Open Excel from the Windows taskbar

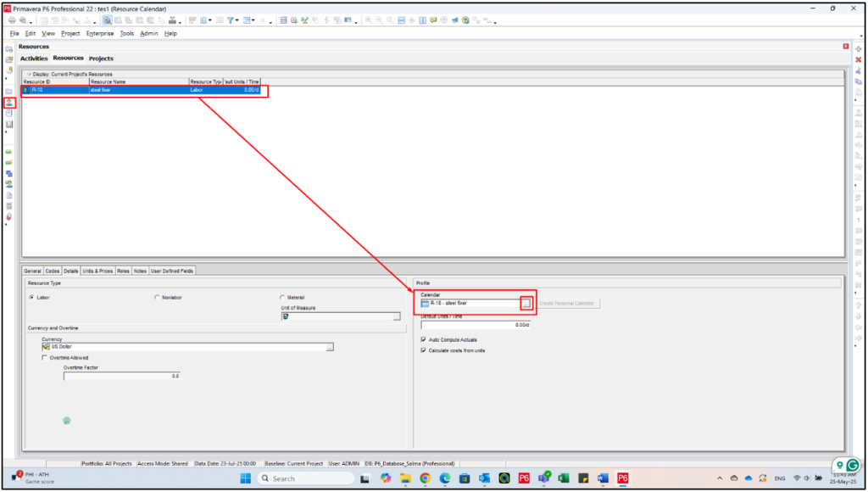coord(563,478)
